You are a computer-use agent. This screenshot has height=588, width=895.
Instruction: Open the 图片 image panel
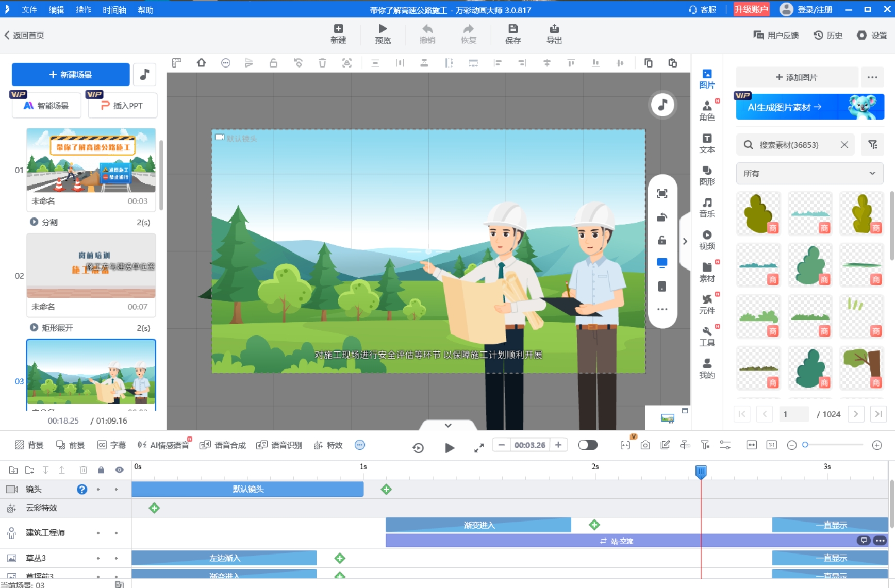707,79
